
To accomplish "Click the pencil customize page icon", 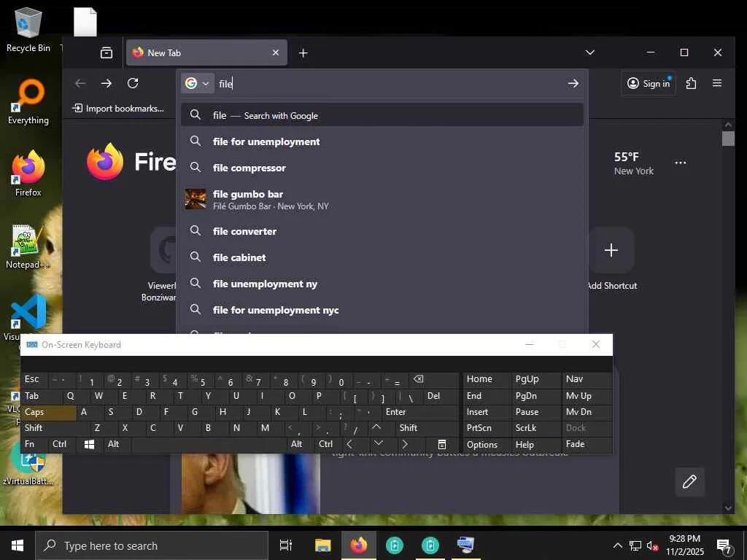I will [689, 481].
